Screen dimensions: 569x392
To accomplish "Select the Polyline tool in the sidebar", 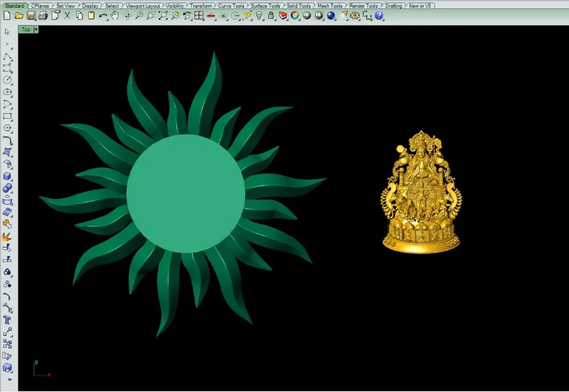I will (7, 57).
